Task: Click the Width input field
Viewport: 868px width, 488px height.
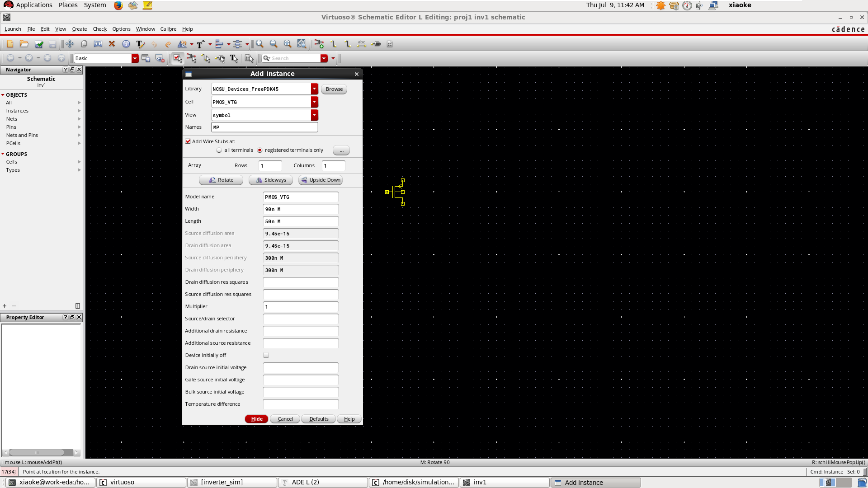Action: click(300, 209)
